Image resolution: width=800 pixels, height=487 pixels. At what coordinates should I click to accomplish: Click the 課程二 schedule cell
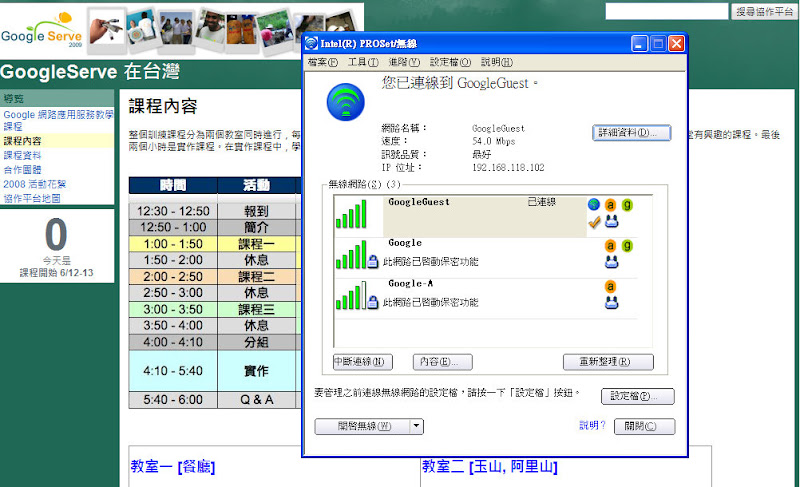click(x=256, y=276)
